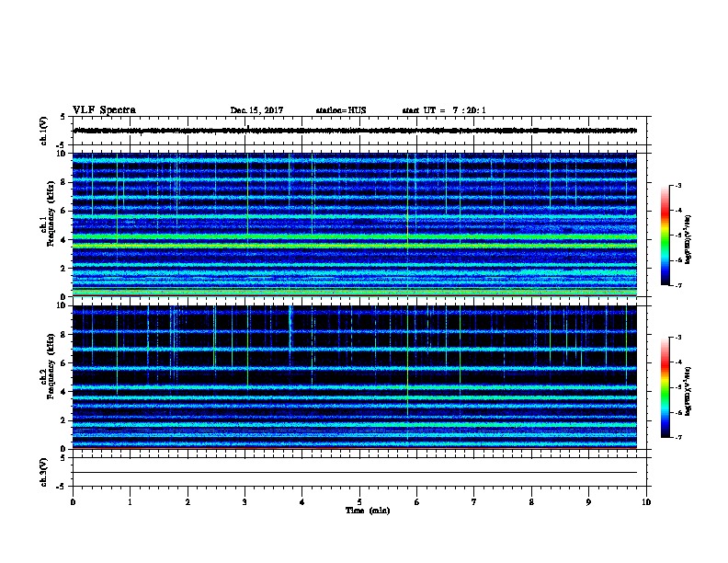This screenshot has height=563, width=728.
Task: Click the ch.1(V) axis label
Action: [43, 131]
